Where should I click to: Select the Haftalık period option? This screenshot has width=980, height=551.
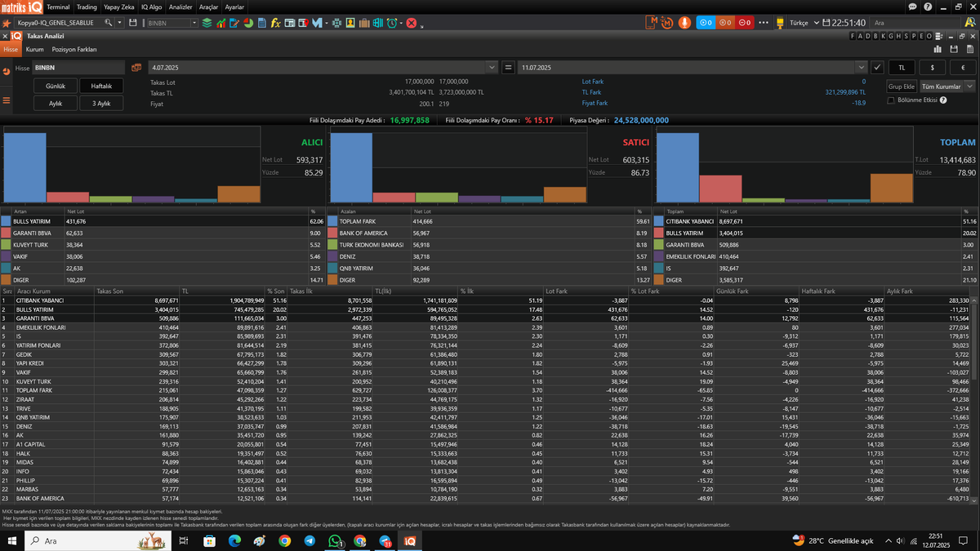pos(101,86)
